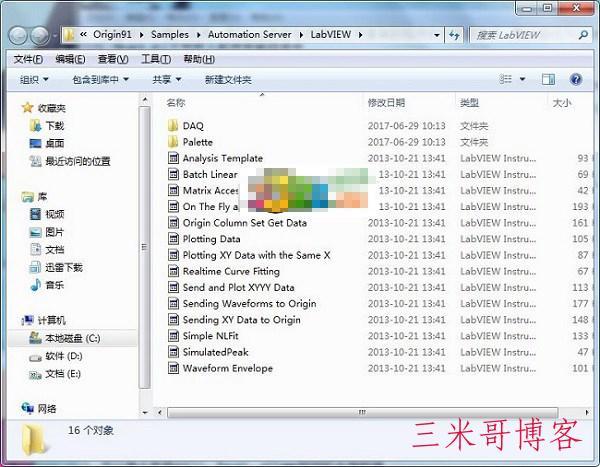
Task: Click Origin91 in the address path
Action: pyautogui.click(x=112, y=35)
